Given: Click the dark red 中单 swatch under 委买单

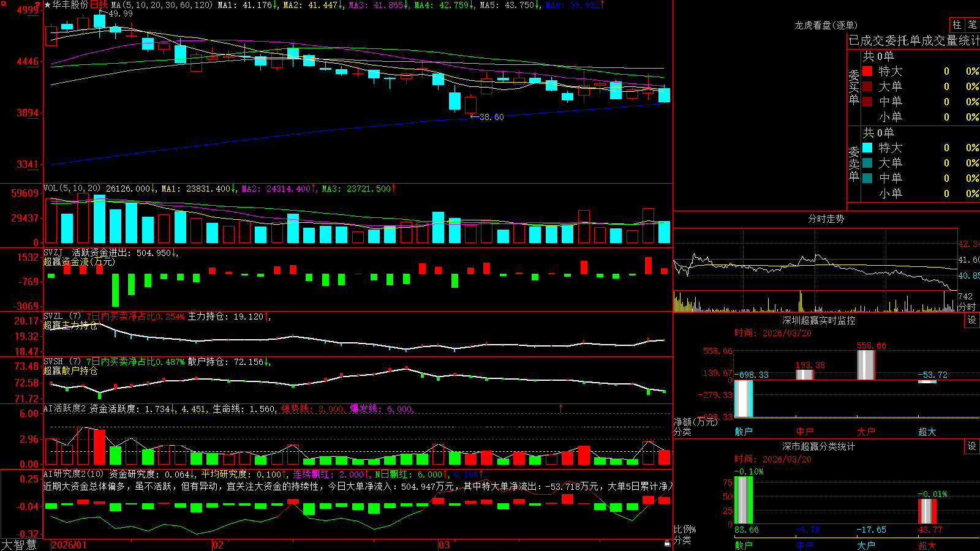Looking at the screenshot, I should click(867, 102).
